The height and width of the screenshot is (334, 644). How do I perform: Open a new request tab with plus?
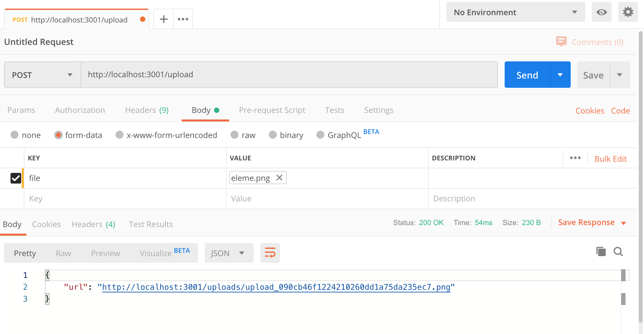pos(163,19)
